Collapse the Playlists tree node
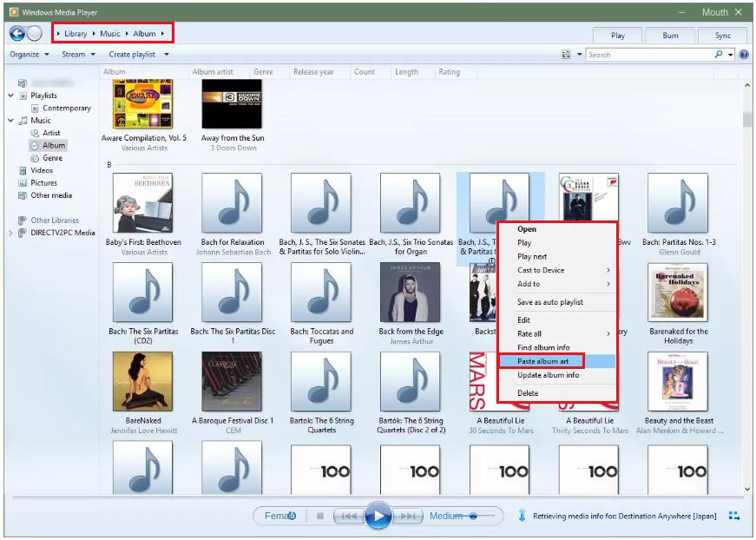 click(10, 95)
